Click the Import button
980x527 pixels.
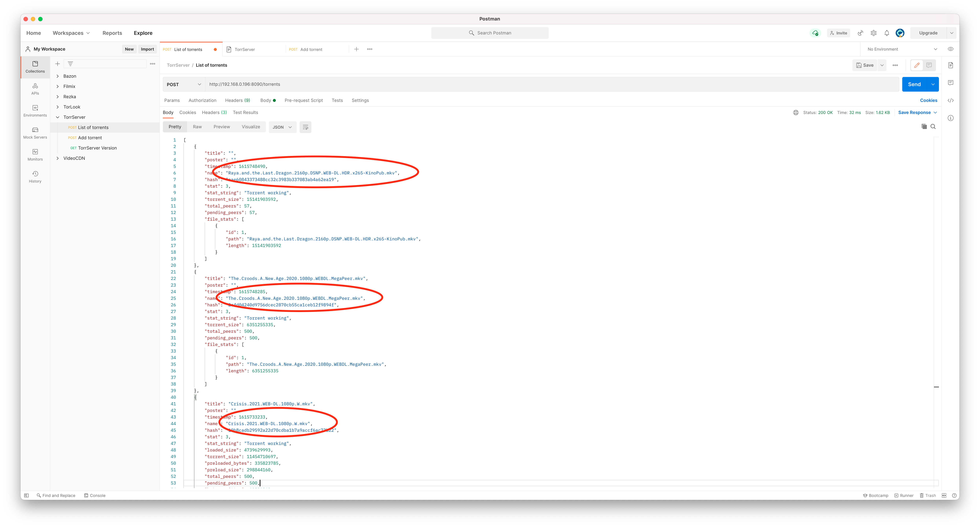(x=147, y=49)
